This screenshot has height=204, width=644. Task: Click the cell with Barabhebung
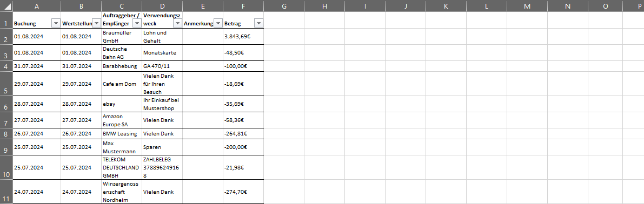(122, 66)
